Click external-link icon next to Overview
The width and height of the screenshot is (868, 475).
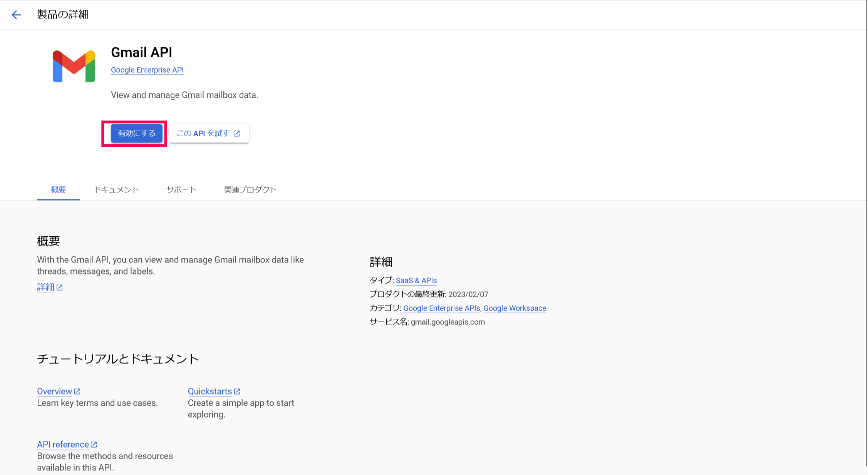(77, 391)
